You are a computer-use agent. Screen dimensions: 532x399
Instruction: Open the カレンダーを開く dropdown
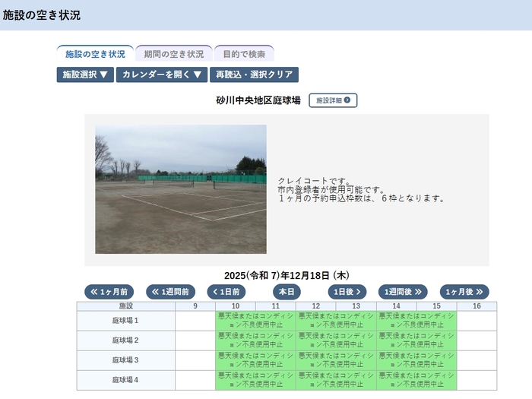click(x=162, y=74)
